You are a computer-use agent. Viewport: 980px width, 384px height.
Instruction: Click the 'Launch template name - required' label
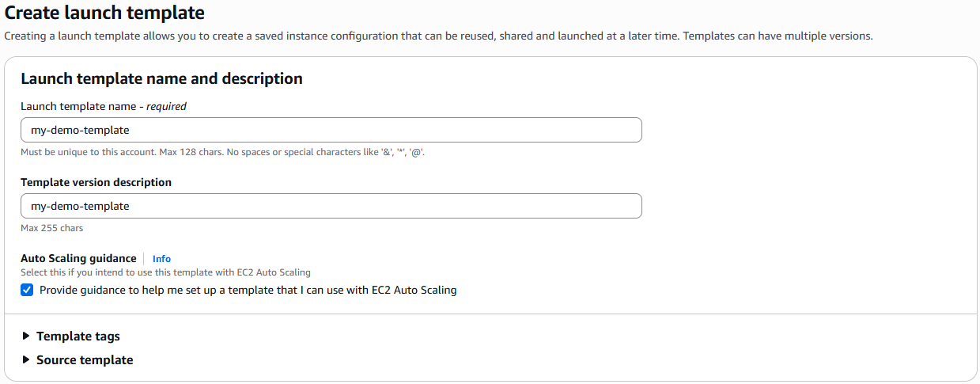(104, 106)
